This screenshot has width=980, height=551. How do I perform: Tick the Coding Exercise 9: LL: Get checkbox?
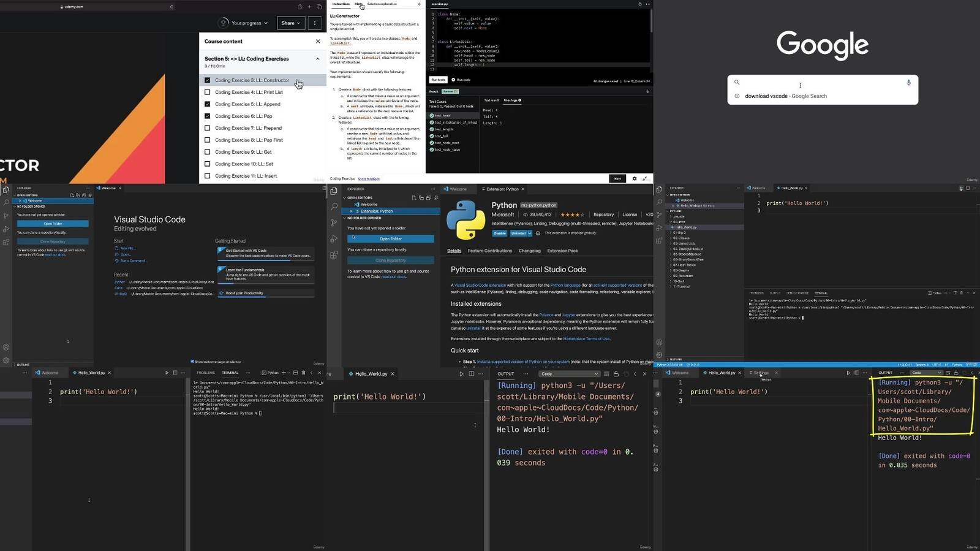207,152
